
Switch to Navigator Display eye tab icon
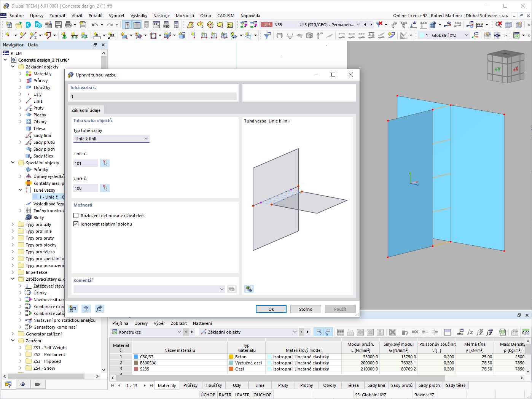23,384
